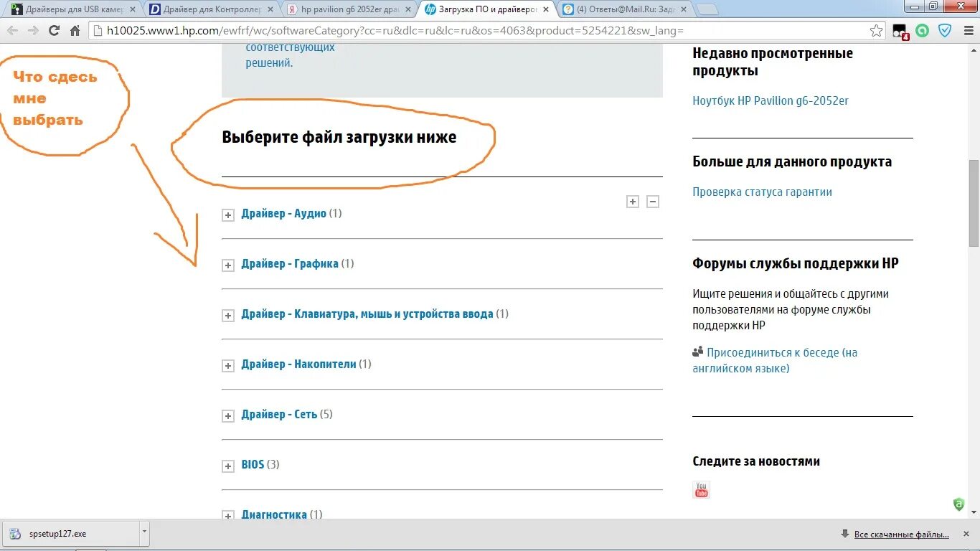
Task: Expand all categories with the plus button
Action: coord(632,201)
